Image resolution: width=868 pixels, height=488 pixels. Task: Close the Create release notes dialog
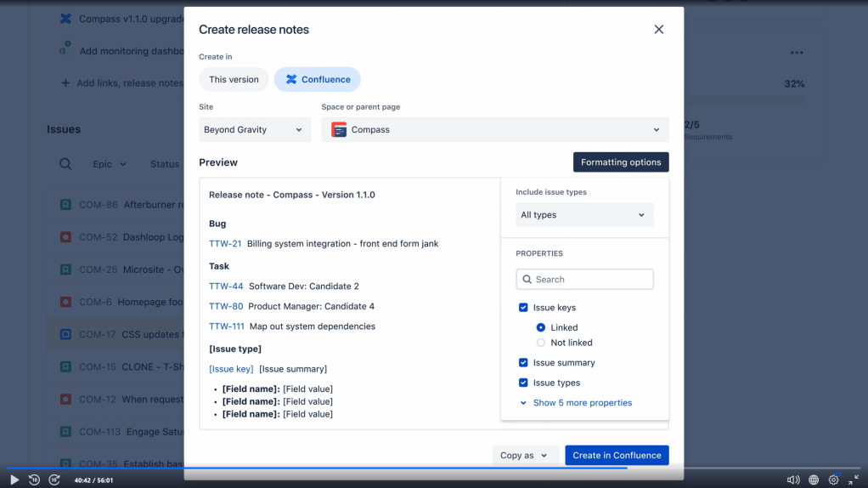658,30
